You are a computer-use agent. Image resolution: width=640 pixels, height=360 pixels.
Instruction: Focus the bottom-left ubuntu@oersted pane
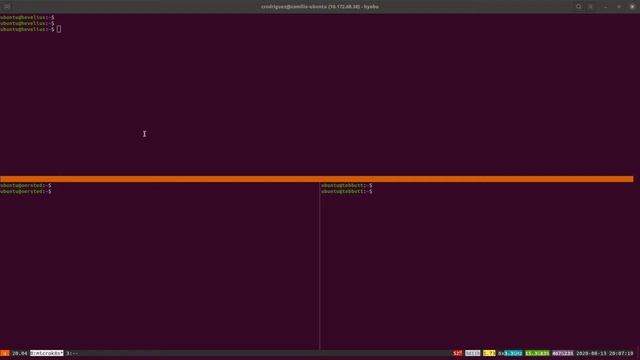(x=159, y=265)
